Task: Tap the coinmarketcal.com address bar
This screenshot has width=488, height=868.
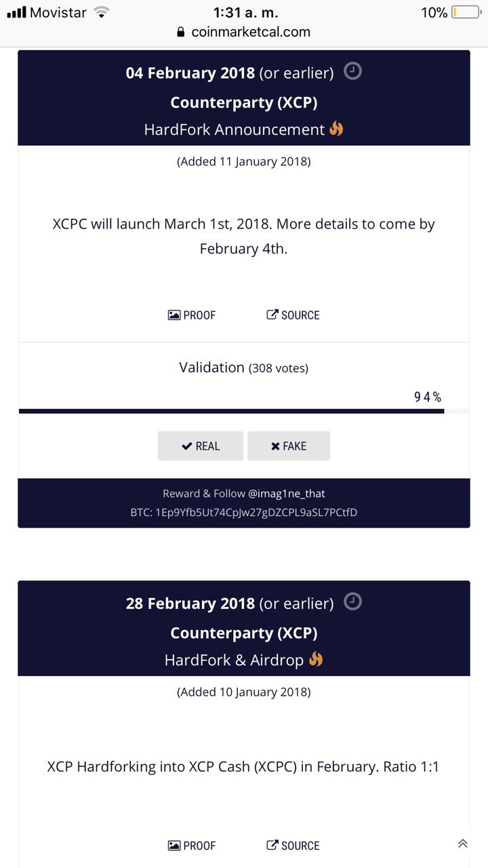Action: pyautogui.click(x=243, y=32)
